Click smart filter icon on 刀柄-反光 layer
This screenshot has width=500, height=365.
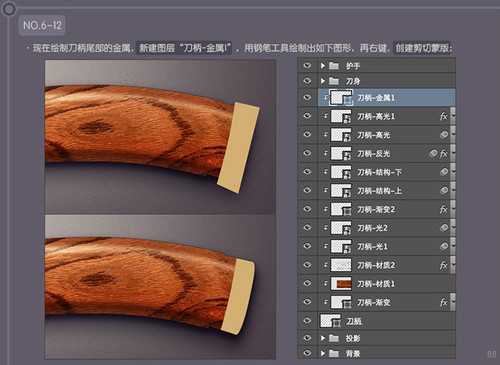tap(433, 153)
